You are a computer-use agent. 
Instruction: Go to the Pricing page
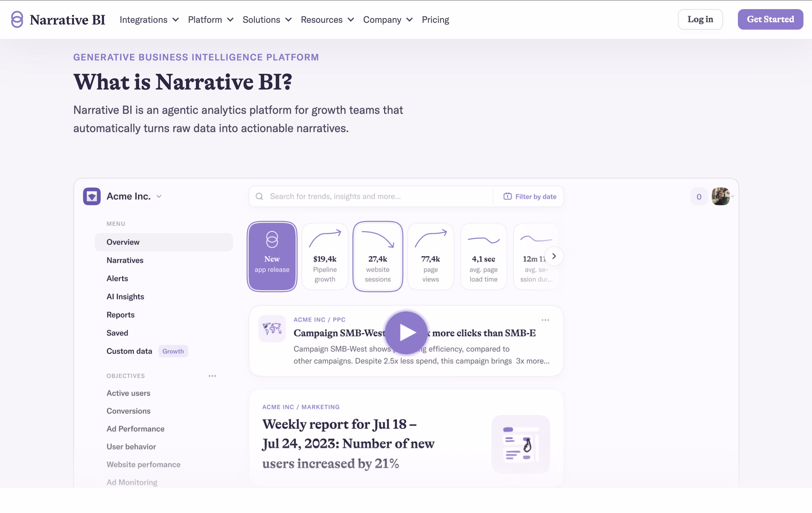point(435,20)
